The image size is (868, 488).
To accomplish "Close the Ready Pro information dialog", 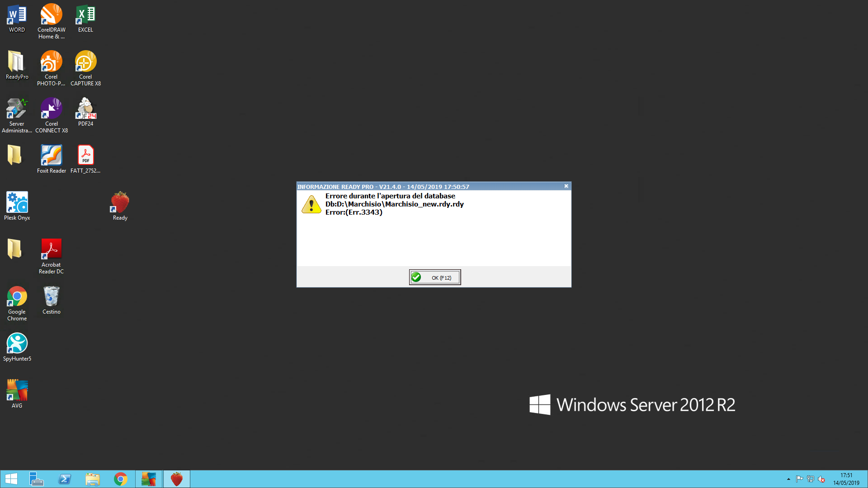I will coord(566,186).
